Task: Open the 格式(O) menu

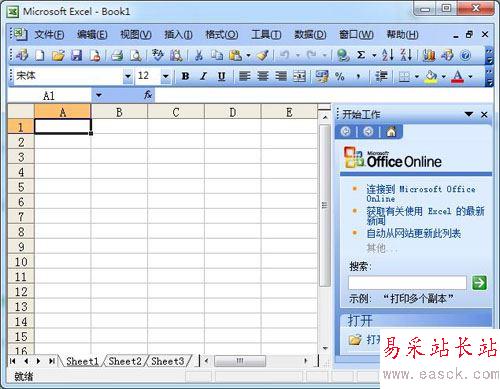Action: point(222,34)
